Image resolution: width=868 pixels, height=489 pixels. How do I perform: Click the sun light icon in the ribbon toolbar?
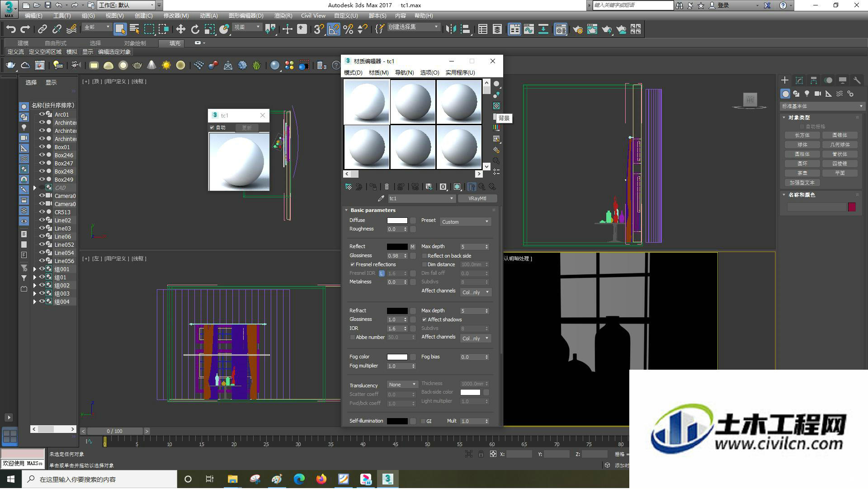[166, 66]
